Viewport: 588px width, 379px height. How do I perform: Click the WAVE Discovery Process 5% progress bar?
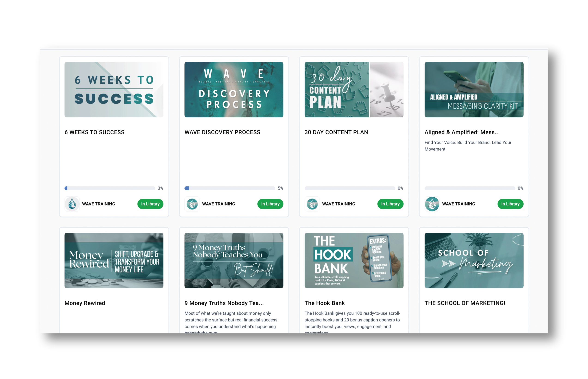(x=230, y=188)
